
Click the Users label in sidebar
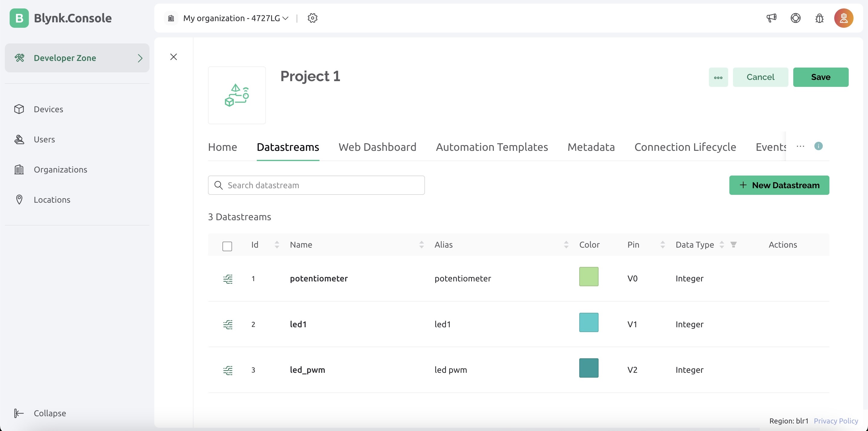tap(44, 139)
